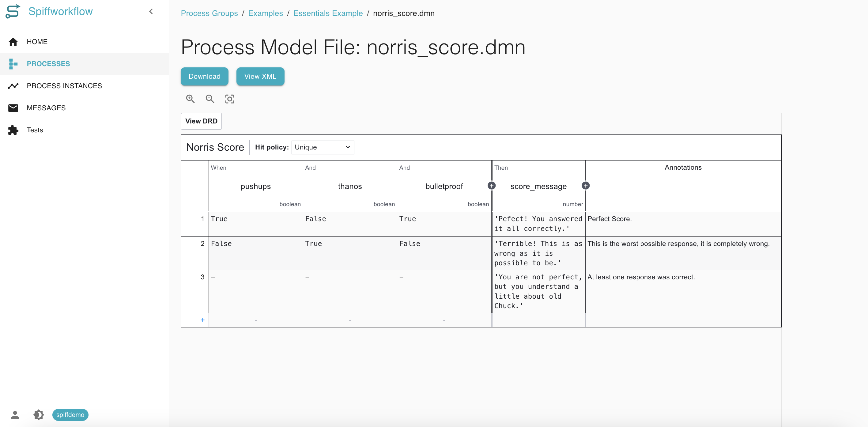The image size is (868, 427).
Task: Add output column after score_message
Action: [x=586, y=186]
